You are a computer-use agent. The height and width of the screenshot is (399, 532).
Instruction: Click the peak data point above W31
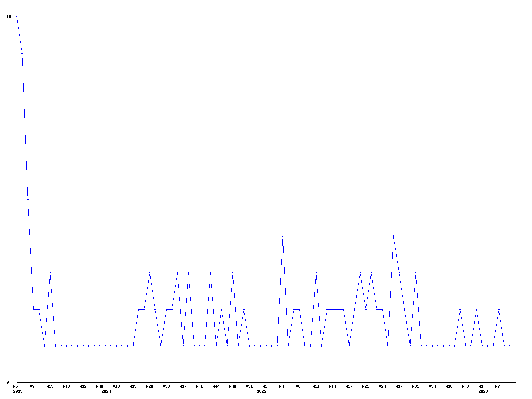tap(416, 273)
